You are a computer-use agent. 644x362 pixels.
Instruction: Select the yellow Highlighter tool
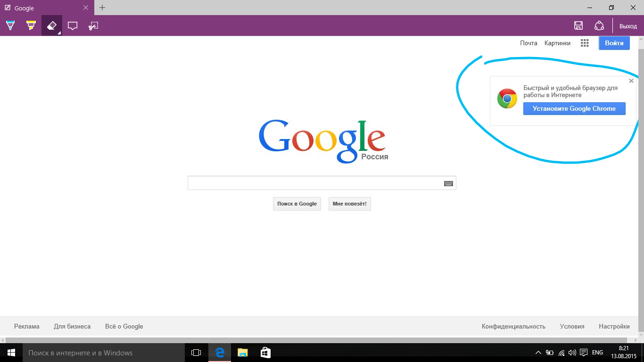click(x=31, y=25)
